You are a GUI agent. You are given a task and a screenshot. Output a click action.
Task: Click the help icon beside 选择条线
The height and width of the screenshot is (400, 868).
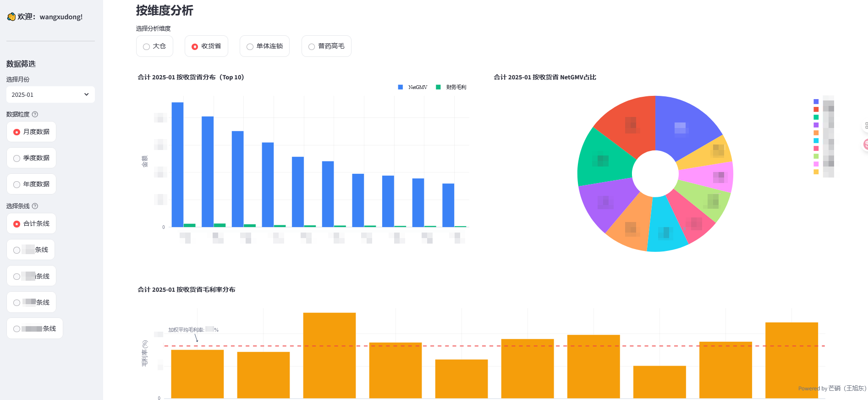click(x=35, y=206)
